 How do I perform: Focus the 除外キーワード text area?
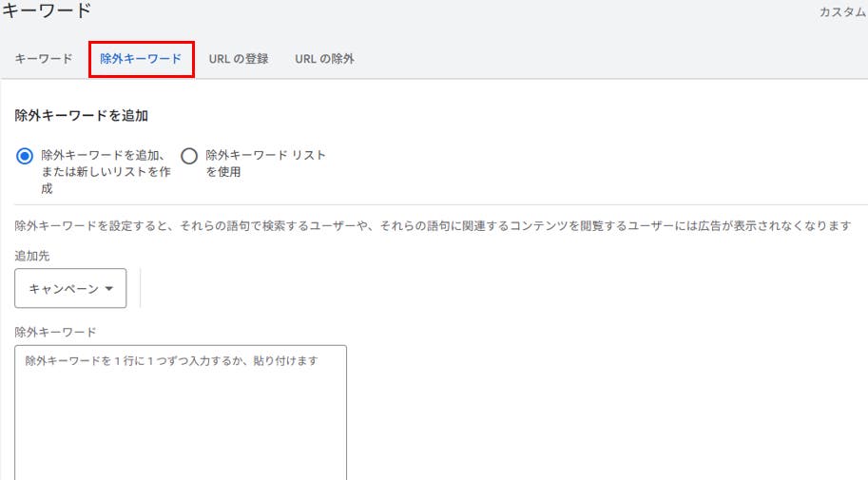tap(181, 418)
